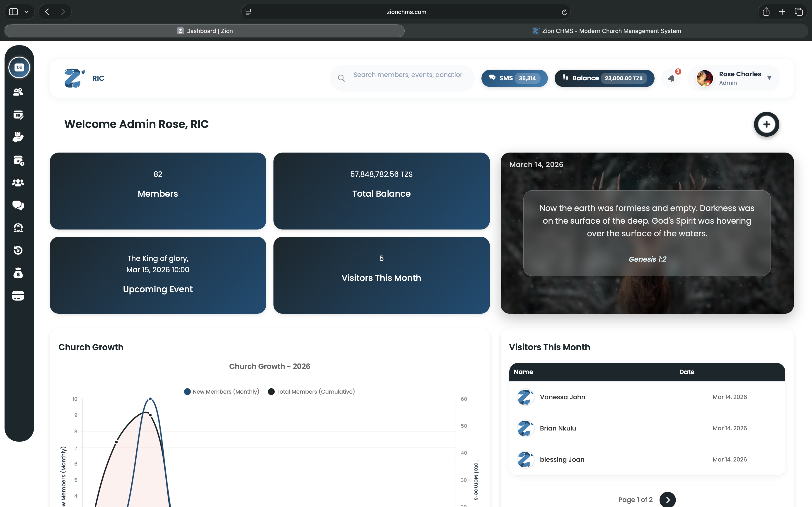Select the Dashboard | Zion tab
The width and height of the screenshot is (812, 507).
coord(205,31)
